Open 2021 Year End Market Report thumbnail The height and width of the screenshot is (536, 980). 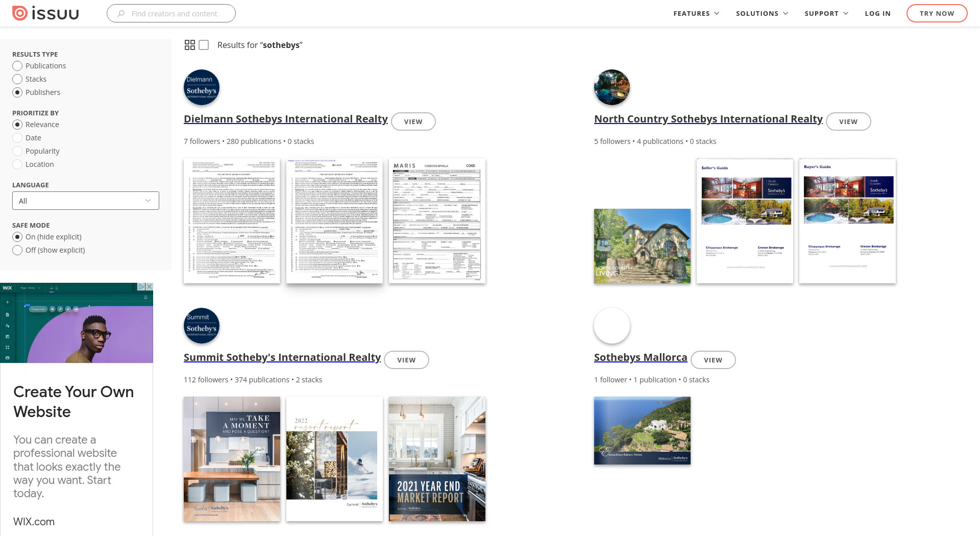point(437,459)
